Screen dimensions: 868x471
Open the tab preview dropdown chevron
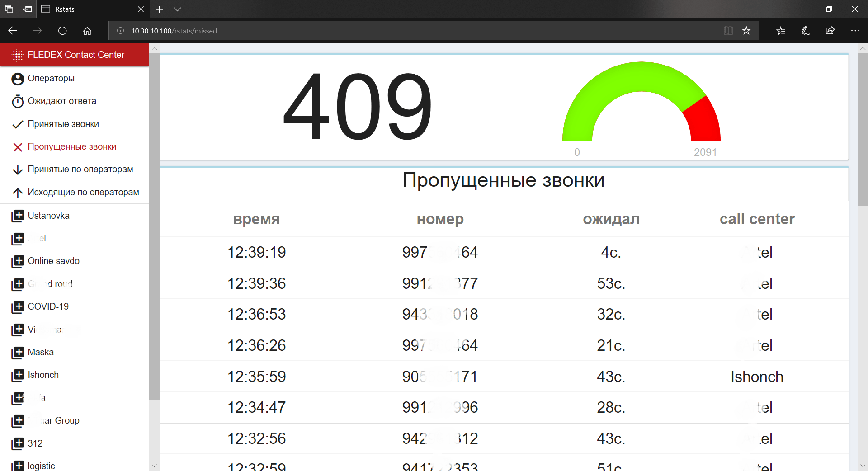177,9
